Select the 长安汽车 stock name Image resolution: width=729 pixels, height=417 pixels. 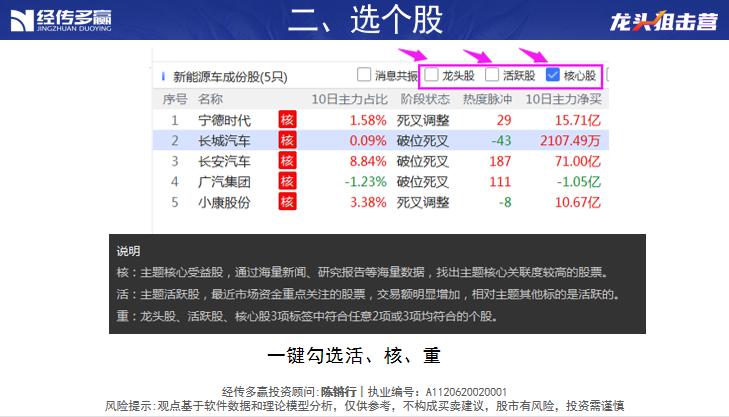pos(224,161)
